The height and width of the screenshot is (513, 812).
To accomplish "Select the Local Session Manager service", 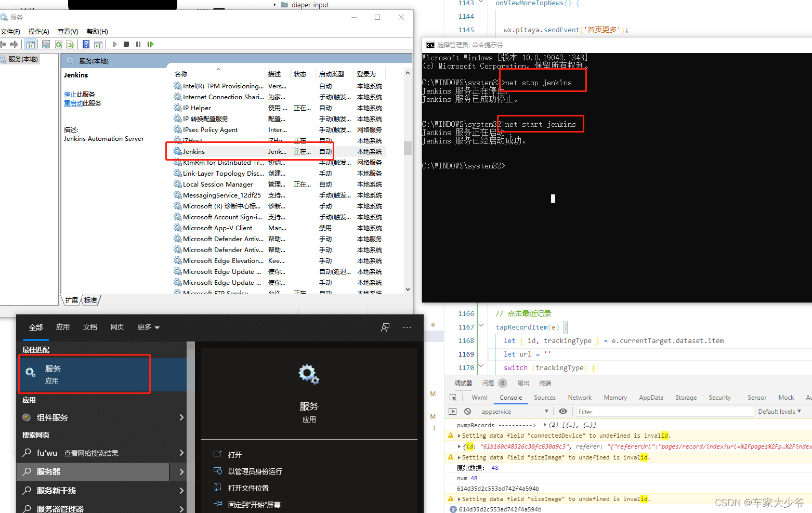I will coord(280,185).
